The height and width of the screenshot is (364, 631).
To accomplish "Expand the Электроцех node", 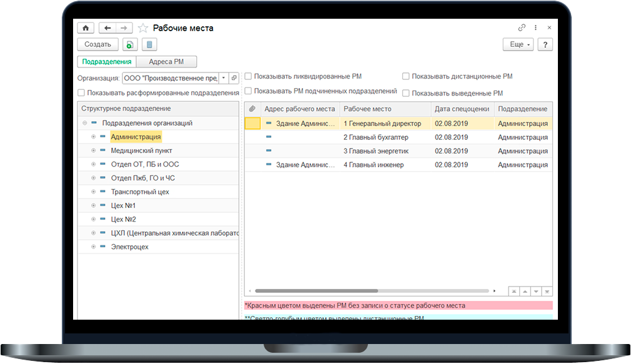I will (x=93, y=247).
